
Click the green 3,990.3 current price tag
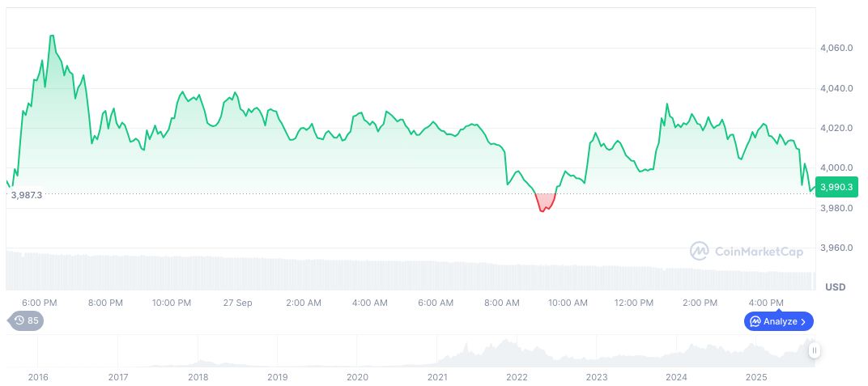tap(835, 187)
